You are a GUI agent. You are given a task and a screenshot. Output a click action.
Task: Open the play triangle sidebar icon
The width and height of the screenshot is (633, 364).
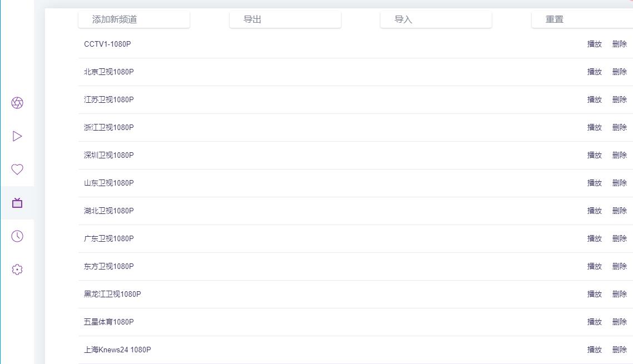17,136
